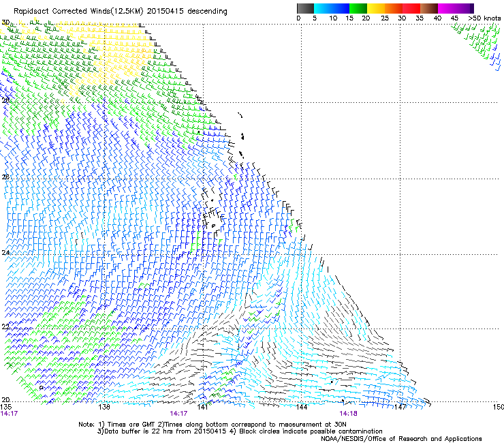Image resolution: width=504 pixels, height=443 pixels.
Task: Click the 'Rapidscat Corrected Winds(12.5KM)' title text
Action: (79, 12)
